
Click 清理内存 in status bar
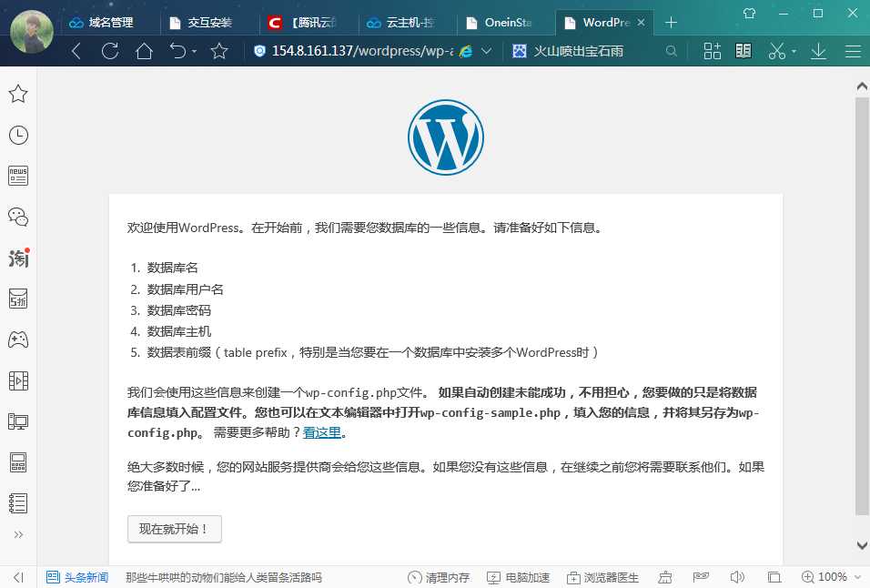439,577
